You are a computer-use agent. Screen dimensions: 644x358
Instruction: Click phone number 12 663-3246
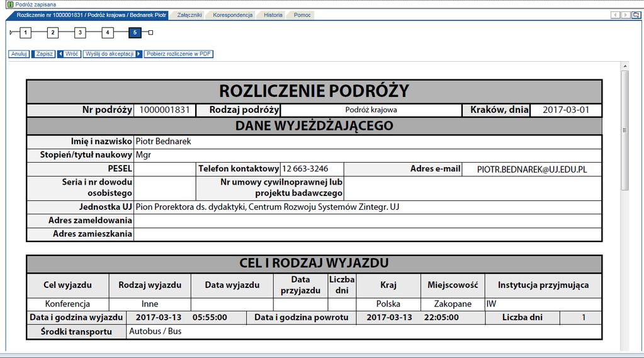(305, 168)
